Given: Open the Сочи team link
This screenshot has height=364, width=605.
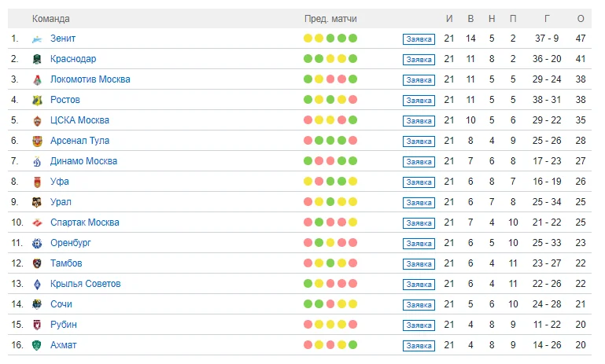Looking at the screenshot, I should pyautogui.click(x=61, y=304).
